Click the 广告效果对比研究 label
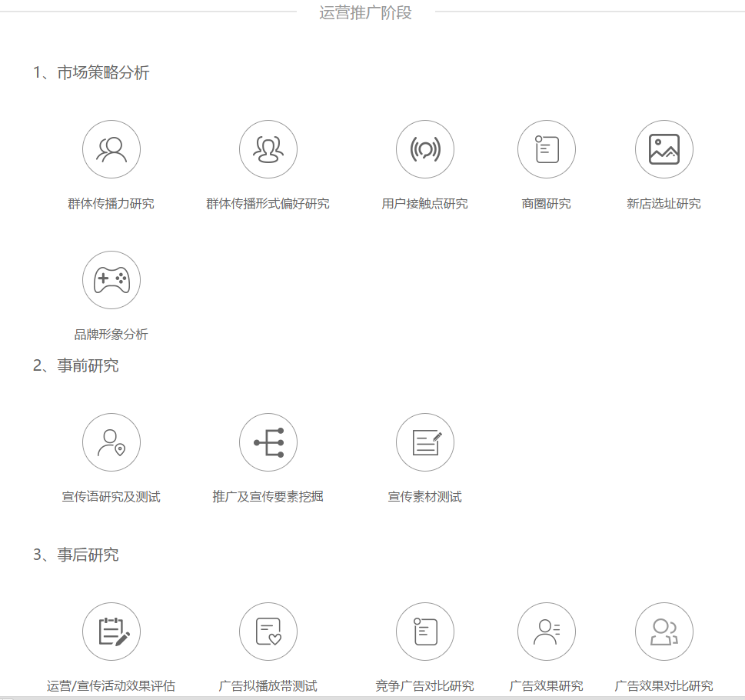The height and width of the screenshot is (700, 745). (x=664, y=686)
